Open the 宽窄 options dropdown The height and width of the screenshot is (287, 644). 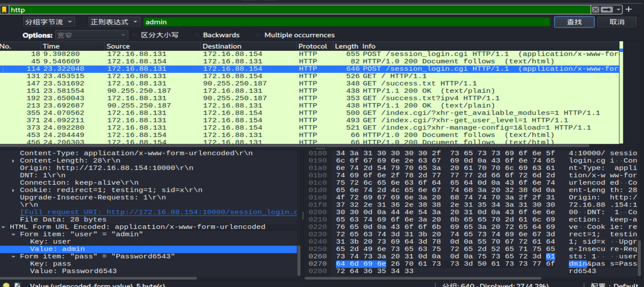click(x=91, y=35)
